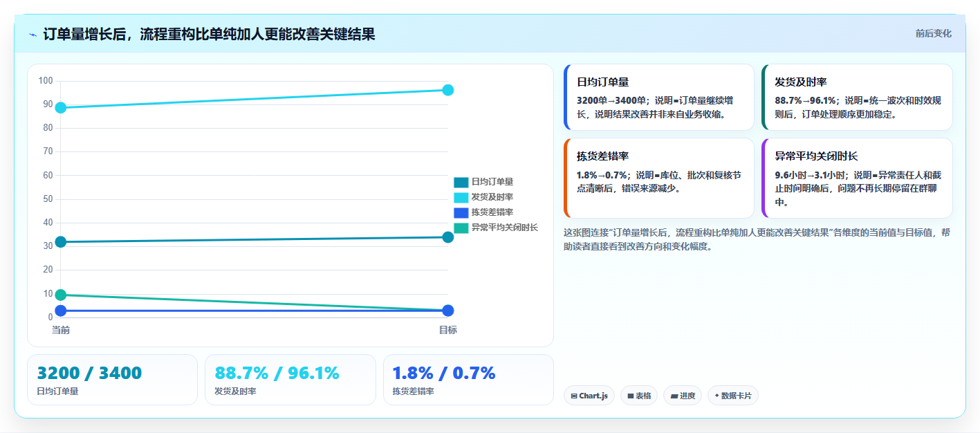Click the 前后变化 label in the header

coord(933,33)
